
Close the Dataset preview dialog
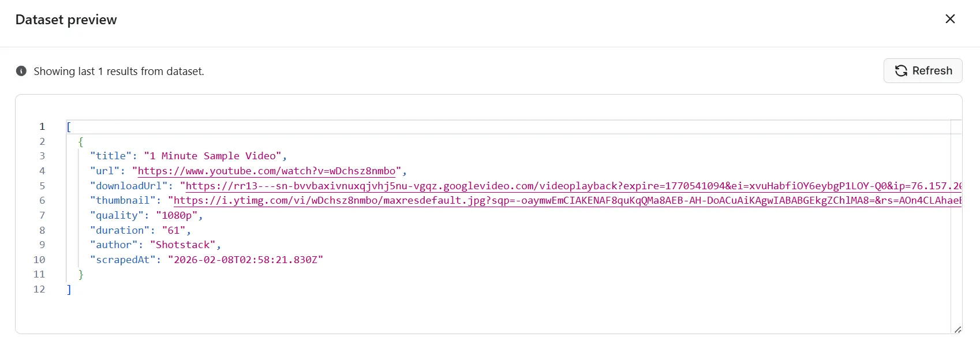950,19
